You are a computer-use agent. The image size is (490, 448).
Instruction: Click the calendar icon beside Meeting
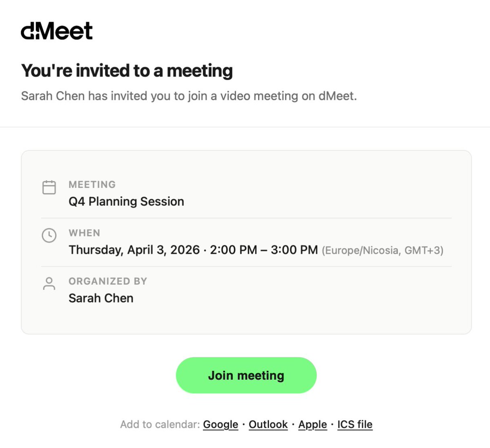pyautogui.click(x=49, y=187)
